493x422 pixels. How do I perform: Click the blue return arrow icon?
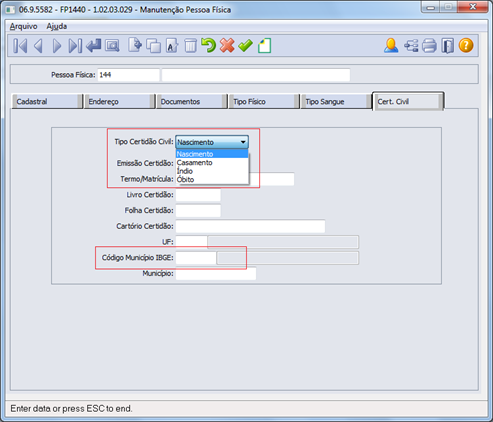click(94, 46)
